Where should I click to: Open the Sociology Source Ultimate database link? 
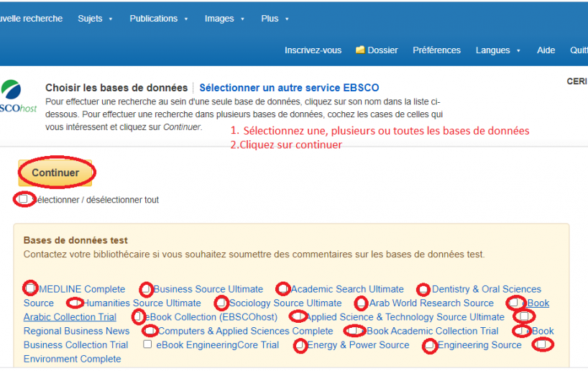[285, 303]
